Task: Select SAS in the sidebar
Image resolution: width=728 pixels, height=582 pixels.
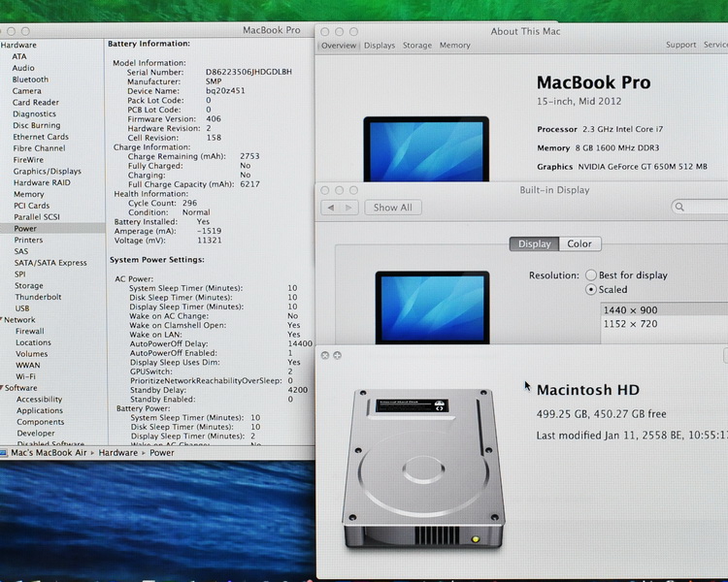Action: 21,251
